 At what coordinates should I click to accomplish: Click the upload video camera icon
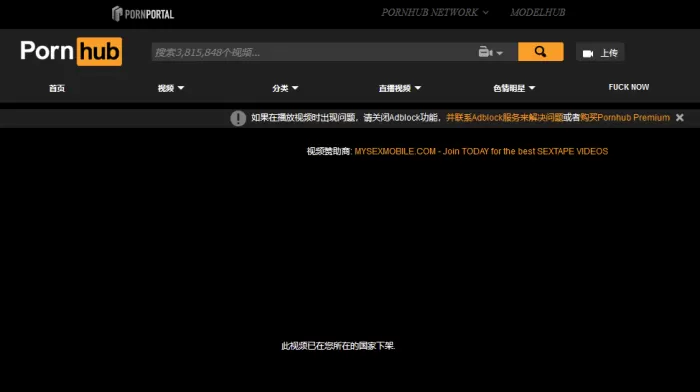tap(588, 54)
